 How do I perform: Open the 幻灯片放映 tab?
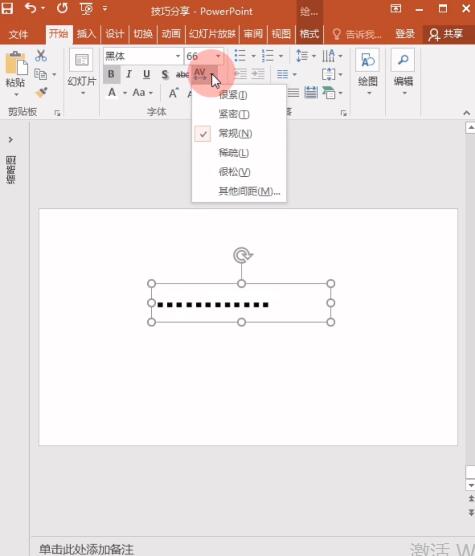point(212,34)
